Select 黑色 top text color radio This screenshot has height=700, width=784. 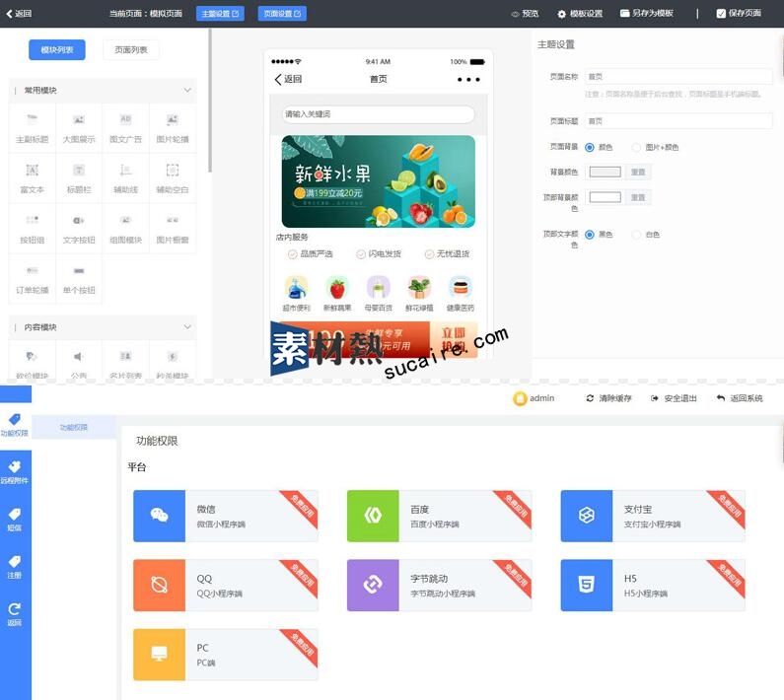(590, 235)
